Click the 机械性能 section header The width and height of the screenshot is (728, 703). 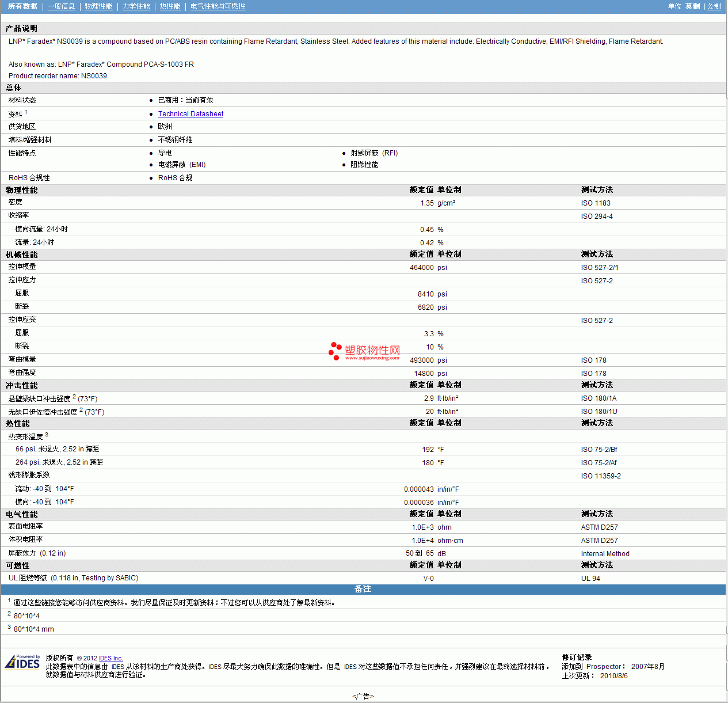tap(21, 255)
